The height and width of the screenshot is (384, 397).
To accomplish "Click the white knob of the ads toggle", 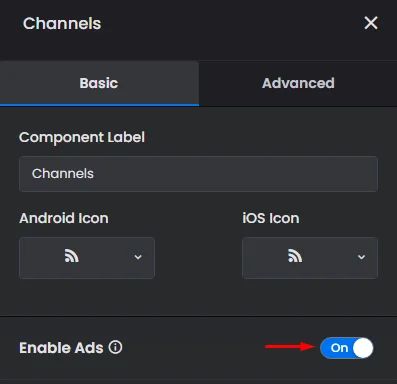I will click(x=363, y=348).
